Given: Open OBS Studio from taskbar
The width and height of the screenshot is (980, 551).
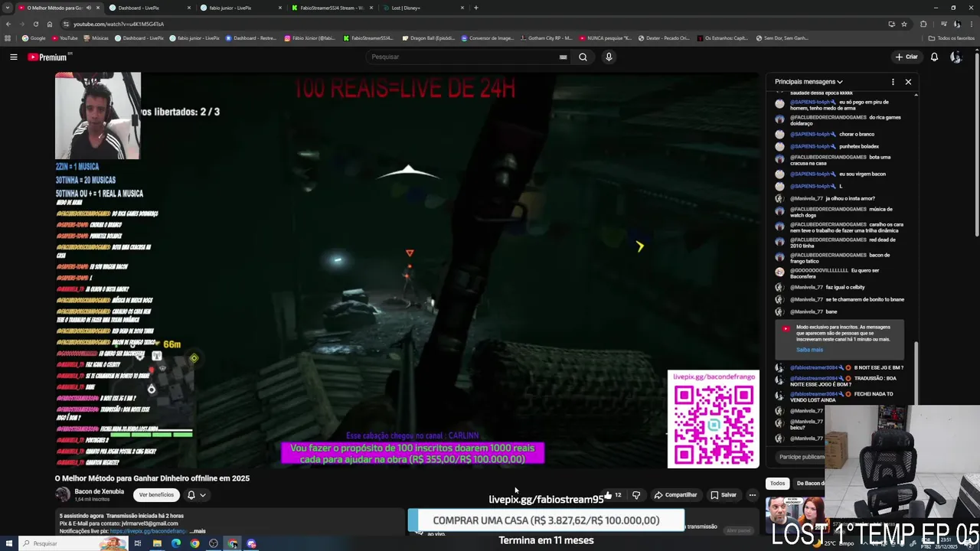Looking at the screenshot, I should 214,543.
